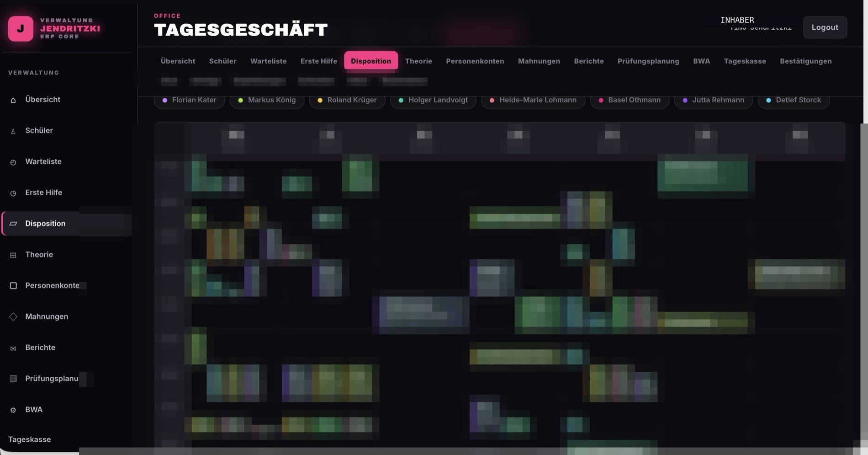The width and height of the screenshot is (868, 455).
Task: Click the Personenkonten square icon in sidebar
Action: click(13, 286)
